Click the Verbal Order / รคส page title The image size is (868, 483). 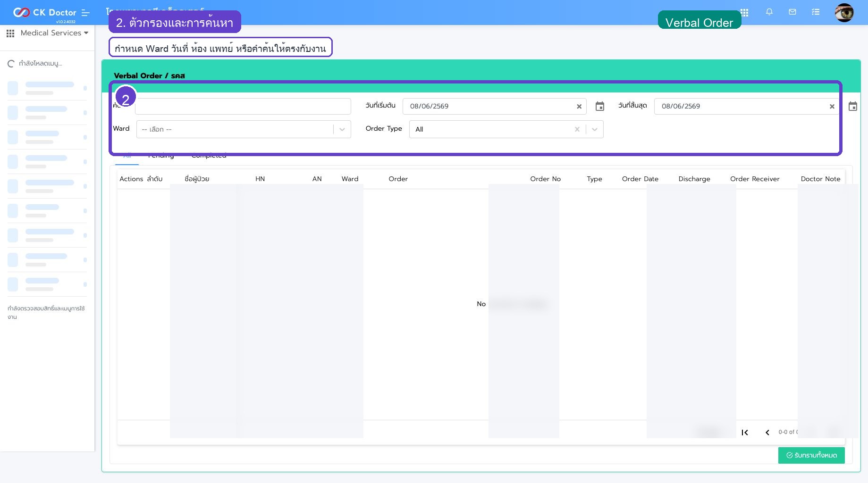click(149, 75)
